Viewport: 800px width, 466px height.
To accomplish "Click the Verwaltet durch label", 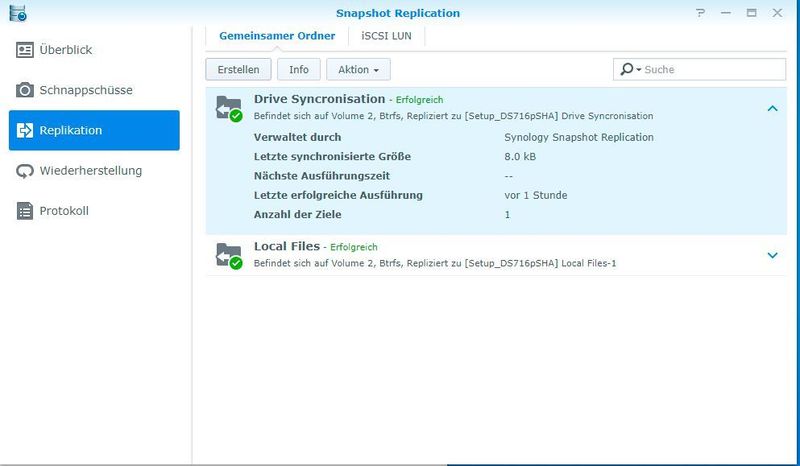I will [x=297, y=137].
